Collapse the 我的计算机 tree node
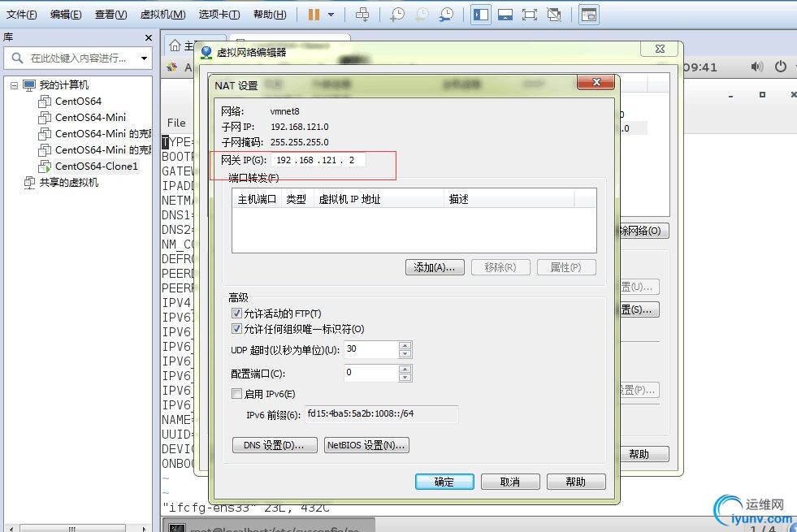The width and height of the screenshot is (797, 532). [15, 85]
